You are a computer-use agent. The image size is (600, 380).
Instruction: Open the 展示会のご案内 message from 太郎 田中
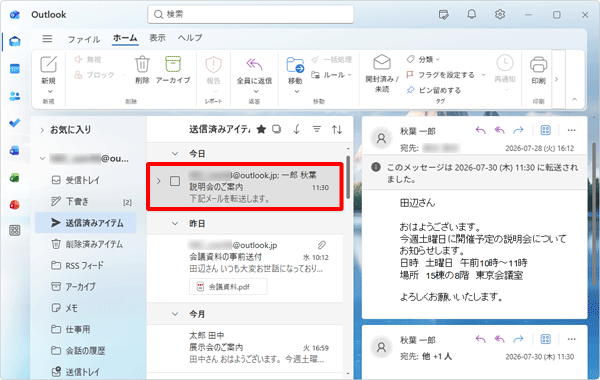[245, 348]
